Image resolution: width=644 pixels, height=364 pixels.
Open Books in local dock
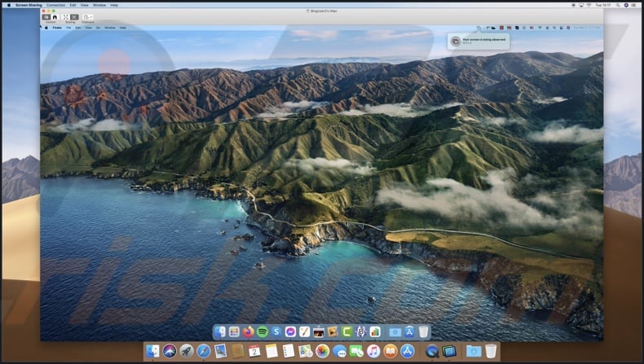click(390, 351)
